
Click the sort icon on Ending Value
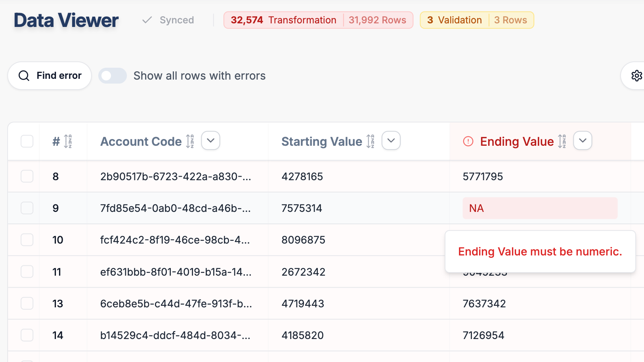coord(562,141)
